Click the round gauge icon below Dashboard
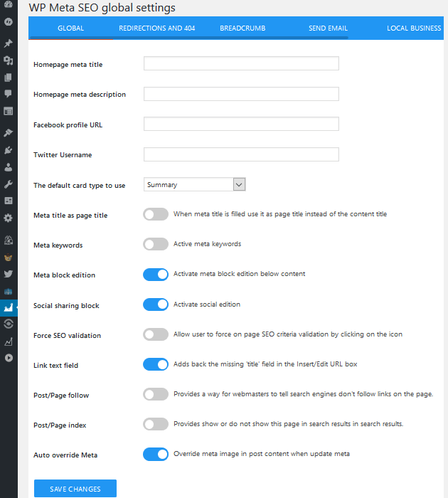448x498 pixels. [x=9, y=21]
